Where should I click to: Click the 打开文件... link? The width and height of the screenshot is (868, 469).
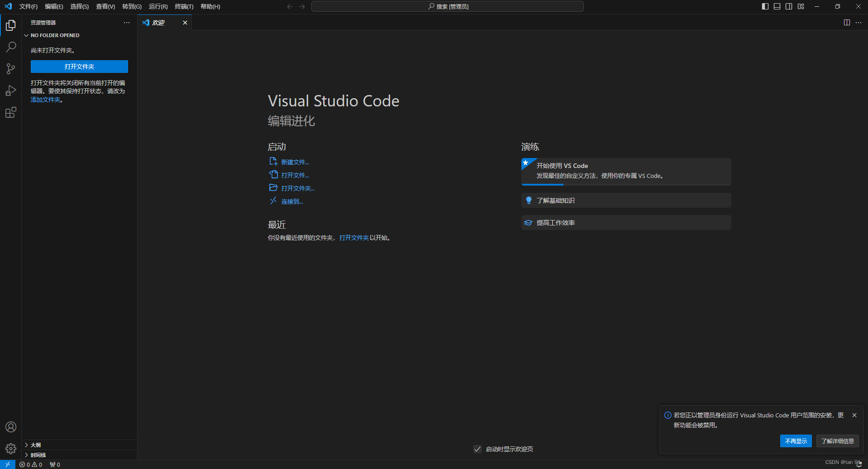(295, 175)
